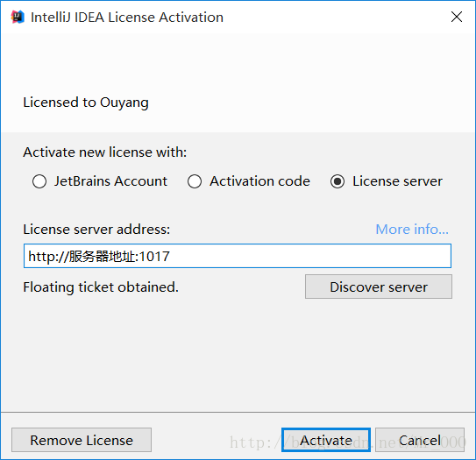This screenshot has height=460, width=476.
Task: Click the JetBrains Account option label
Action: tap(110, 181)
